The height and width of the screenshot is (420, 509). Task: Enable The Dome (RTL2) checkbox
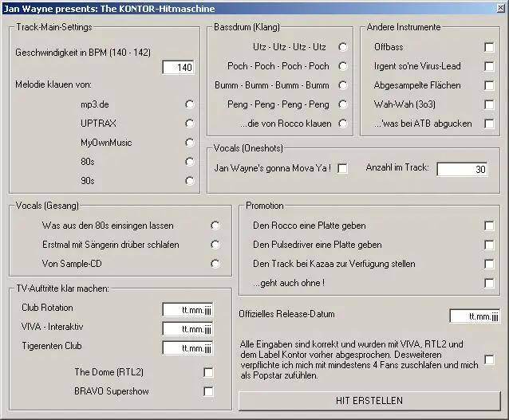[x=208, y=372]
